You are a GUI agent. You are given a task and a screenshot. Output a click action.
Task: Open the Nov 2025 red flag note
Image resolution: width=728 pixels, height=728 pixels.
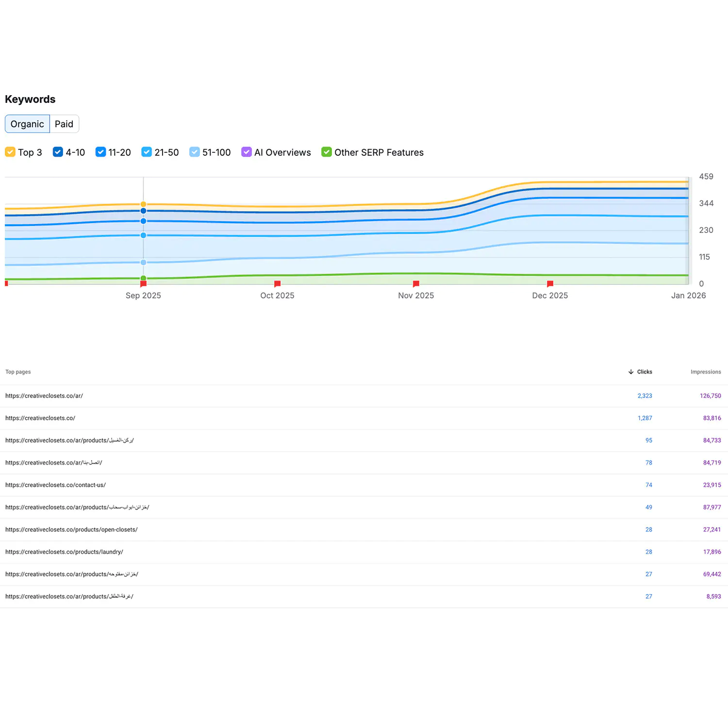point(416,284)
